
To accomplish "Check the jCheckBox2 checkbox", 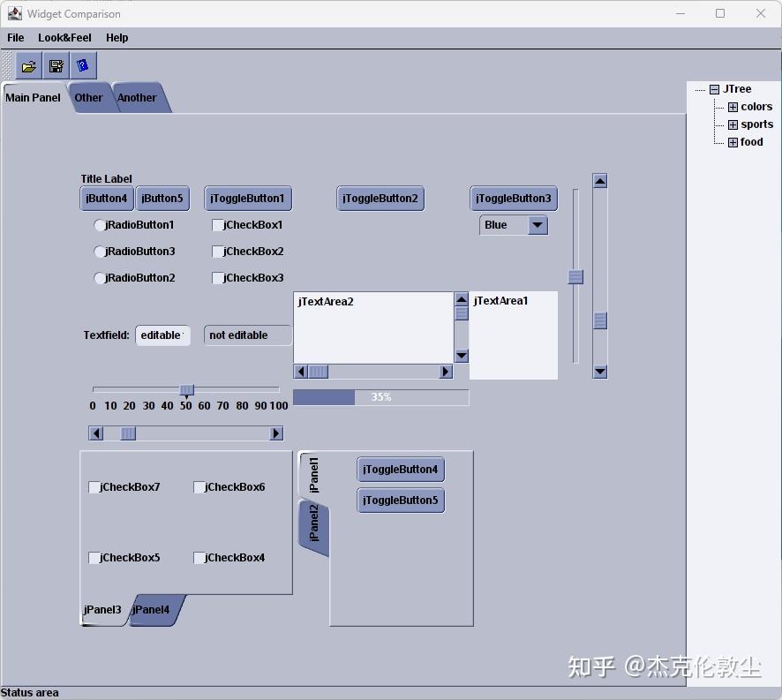I will [217, 252].
